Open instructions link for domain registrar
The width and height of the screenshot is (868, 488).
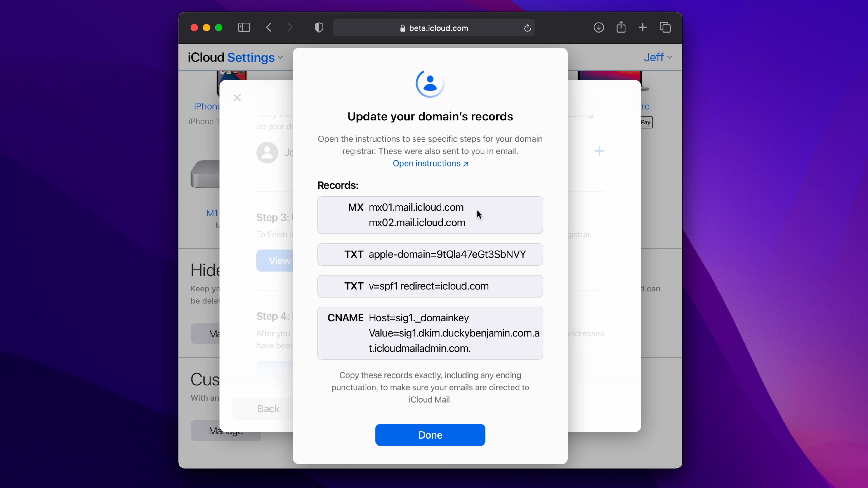point(430,163)
